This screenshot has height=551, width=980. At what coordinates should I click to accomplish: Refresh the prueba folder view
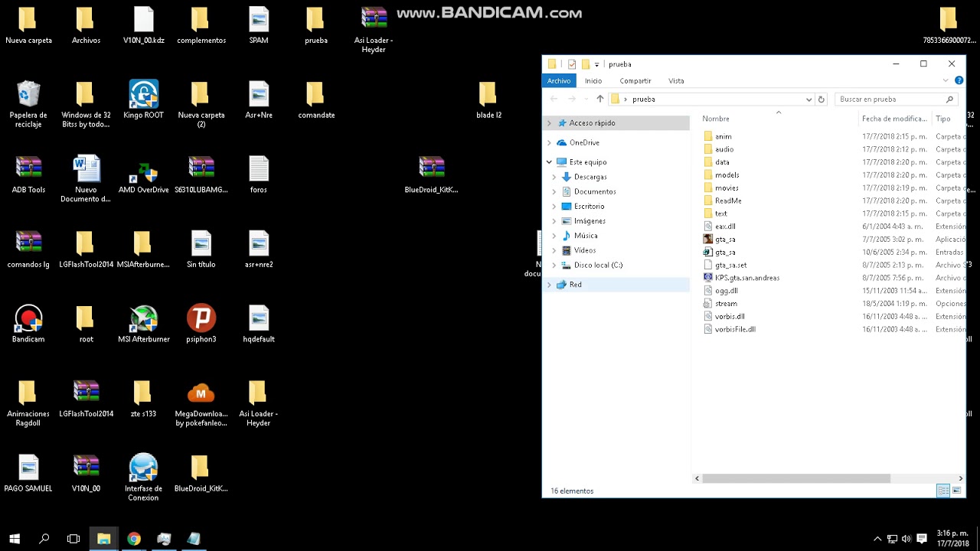click(822, 99)
